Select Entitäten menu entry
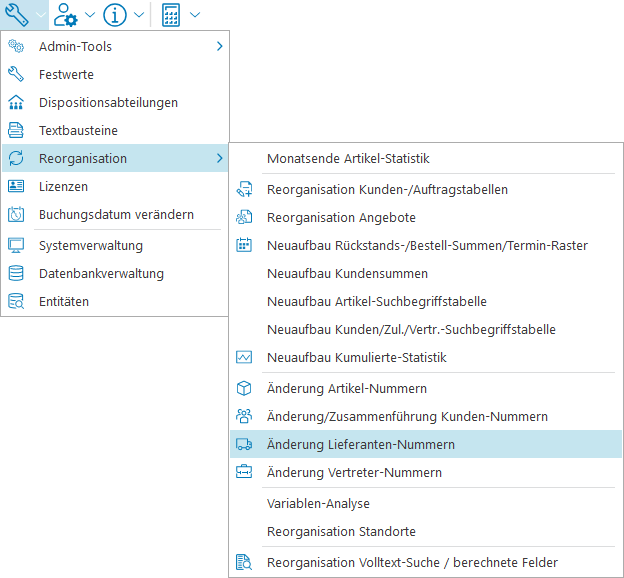The image size is (624, 578). [x=63, y=301]
